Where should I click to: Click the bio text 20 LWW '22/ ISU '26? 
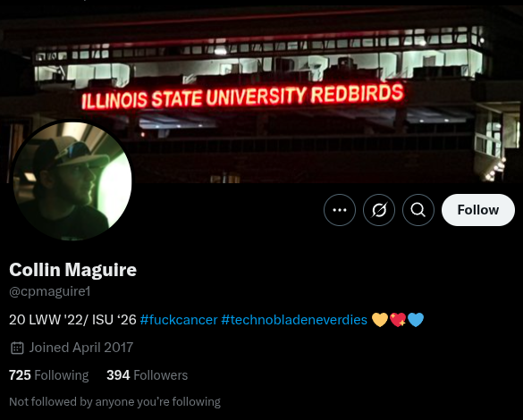[72, 320]
